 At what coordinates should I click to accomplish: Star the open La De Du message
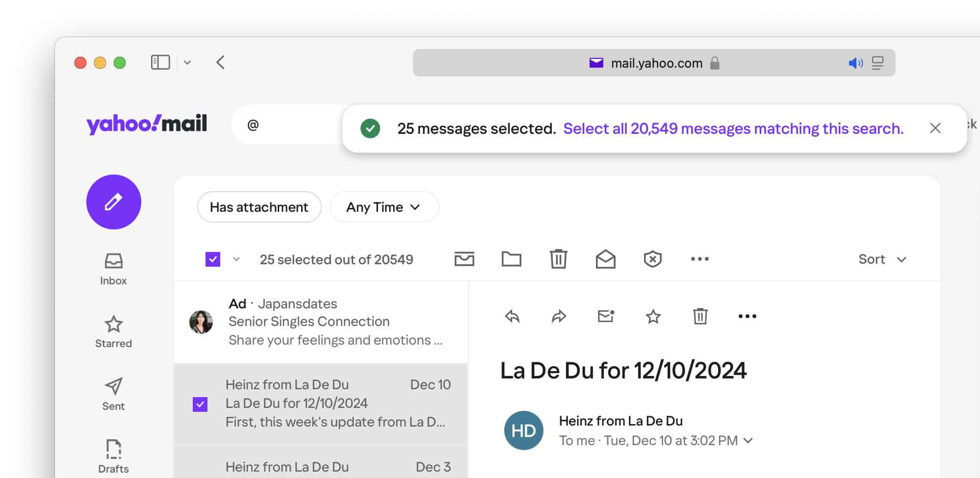[x=653, y=316]
